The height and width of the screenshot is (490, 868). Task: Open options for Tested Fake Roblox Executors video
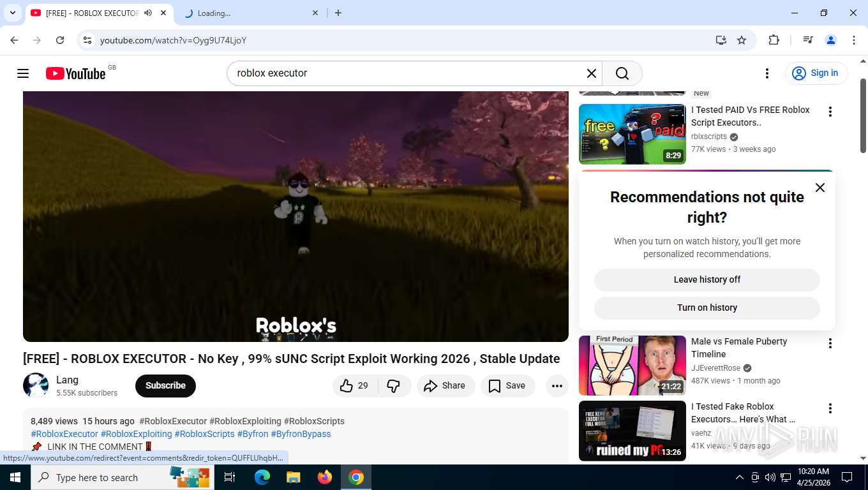(x=830, y=408)
